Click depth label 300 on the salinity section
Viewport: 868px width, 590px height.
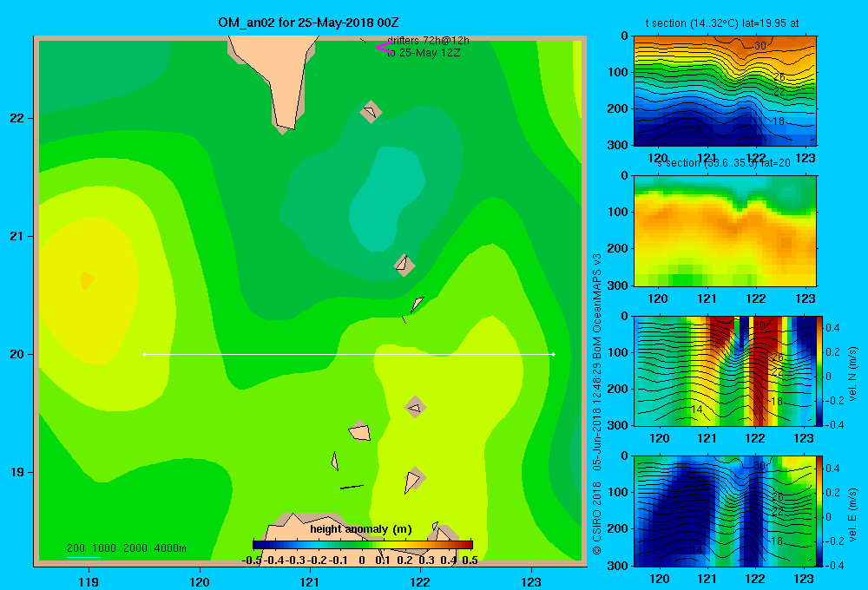coord(618,285)
